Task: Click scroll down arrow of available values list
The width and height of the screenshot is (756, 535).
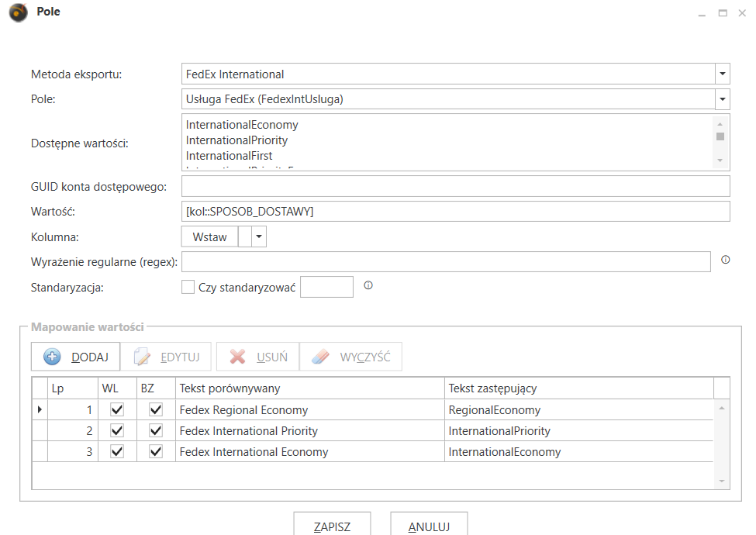Action: pos(720,160)
